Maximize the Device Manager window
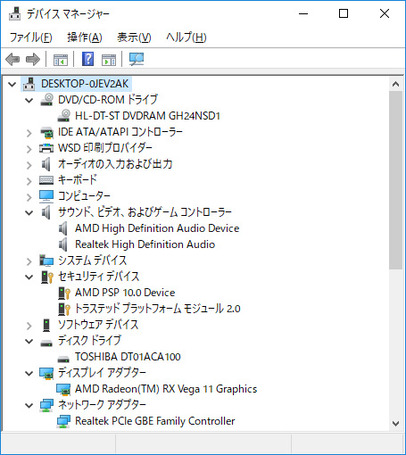 coord(343,14)
